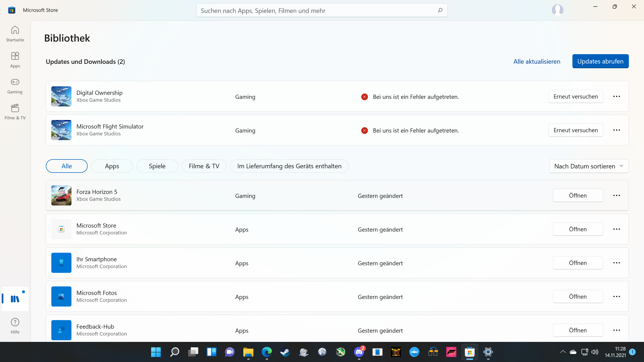
Task: Select Im Lieferumfang des Geräts enthalten filter
Action: 289,166
